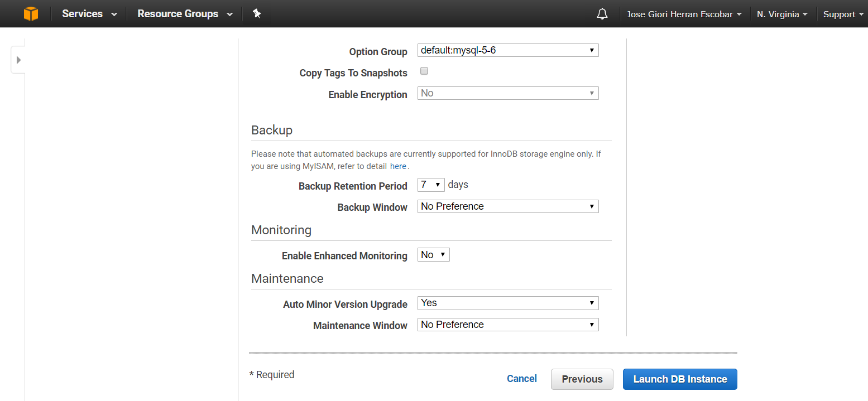Open Jose Giori Herran Escobar account menu
Screen dimensions: 868x401
684,14
